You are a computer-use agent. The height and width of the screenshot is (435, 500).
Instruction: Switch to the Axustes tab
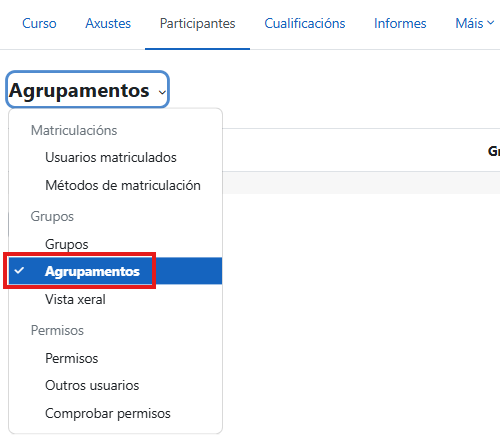click(x=108, y=24)
